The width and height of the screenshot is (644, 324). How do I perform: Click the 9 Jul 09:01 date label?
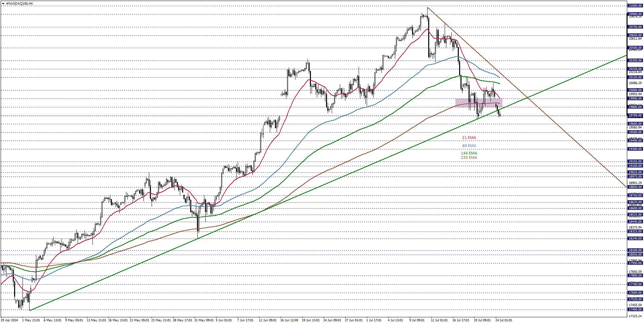417,320
